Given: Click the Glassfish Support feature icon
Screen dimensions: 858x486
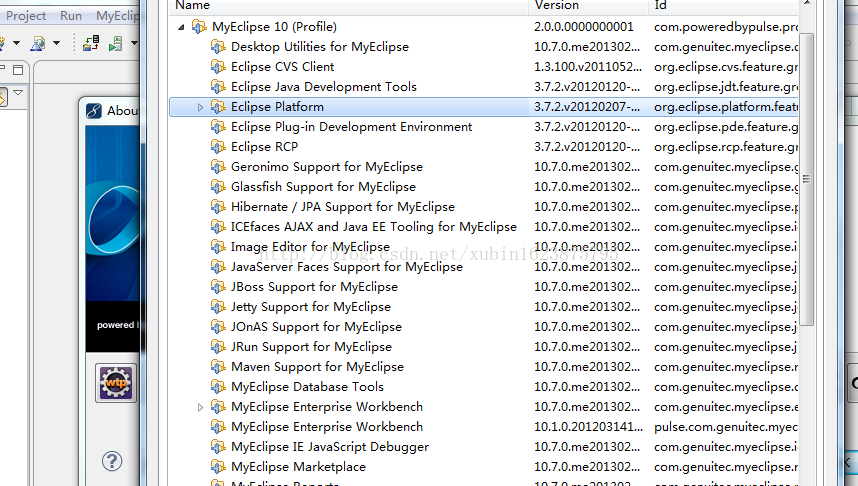Looking at the screenshot, I should click(218, 187).
